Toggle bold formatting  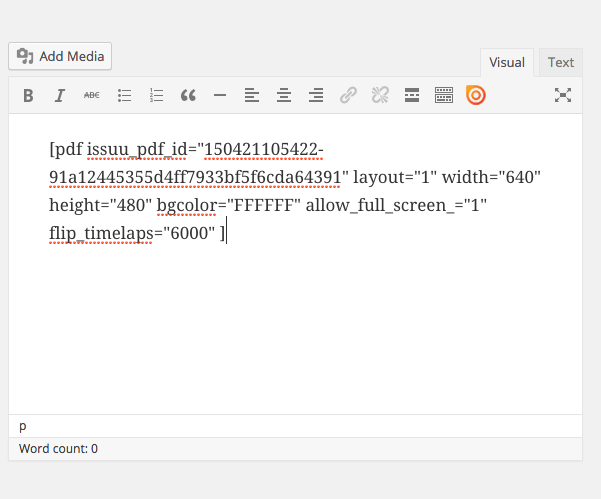coord(28,95)
